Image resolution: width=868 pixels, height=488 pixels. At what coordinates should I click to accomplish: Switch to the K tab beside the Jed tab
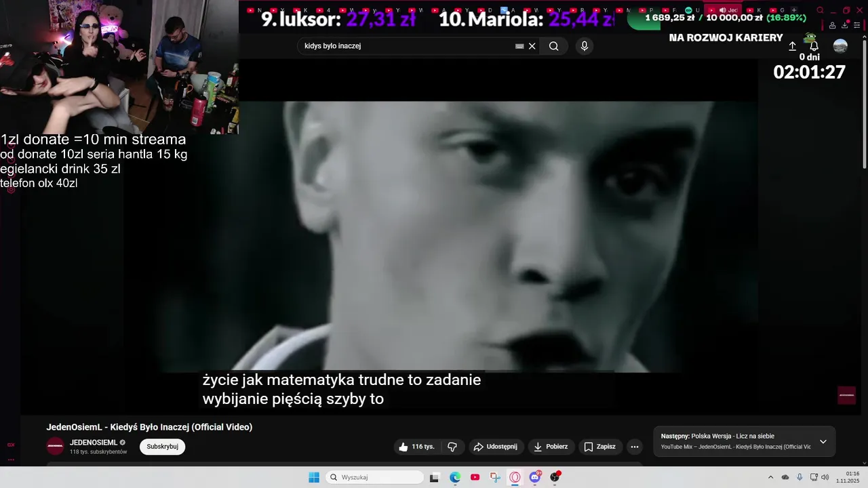755,10
